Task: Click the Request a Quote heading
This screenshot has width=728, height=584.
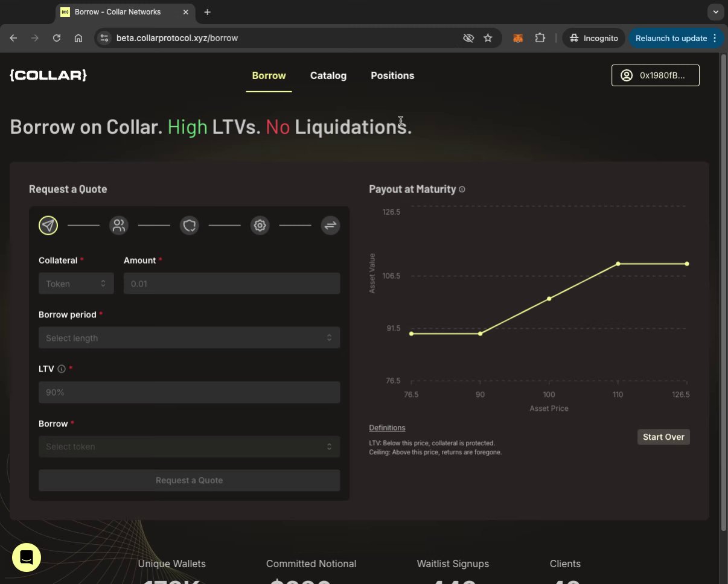Action: 68,189
